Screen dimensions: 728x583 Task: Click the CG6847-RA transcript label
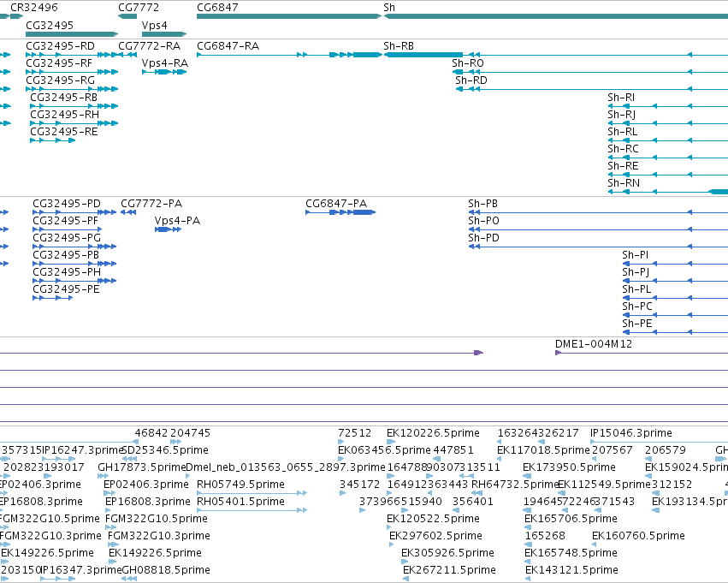[x=228, y=46]
